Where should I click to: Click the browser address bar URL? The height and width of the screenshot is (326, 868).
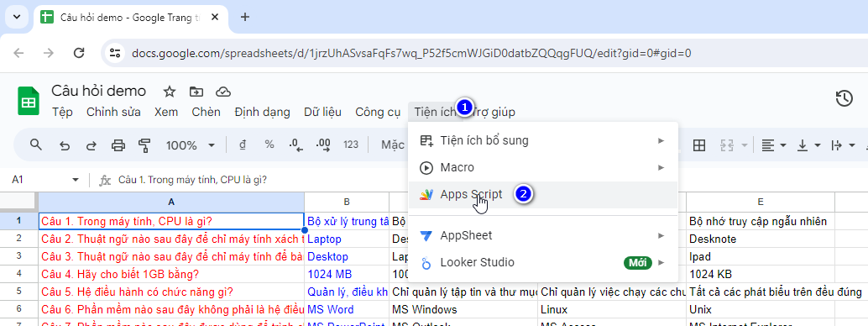(411, 53)
